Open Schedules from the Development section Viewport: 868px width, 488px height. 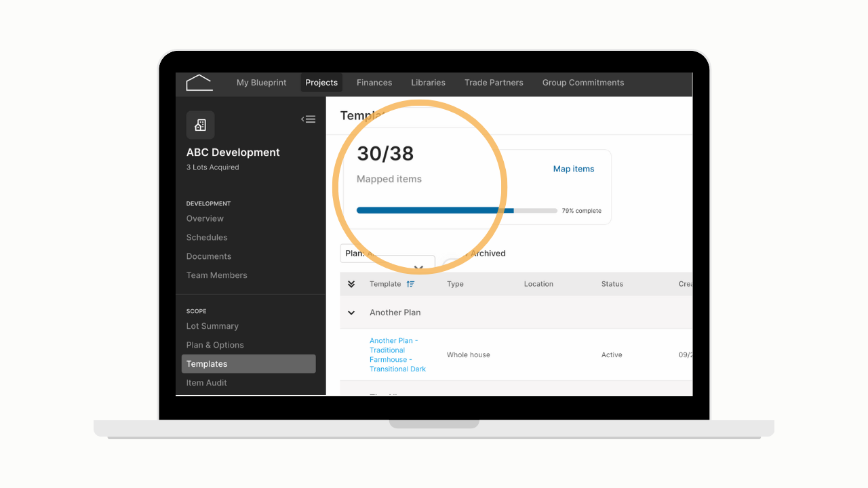[207, 237]
